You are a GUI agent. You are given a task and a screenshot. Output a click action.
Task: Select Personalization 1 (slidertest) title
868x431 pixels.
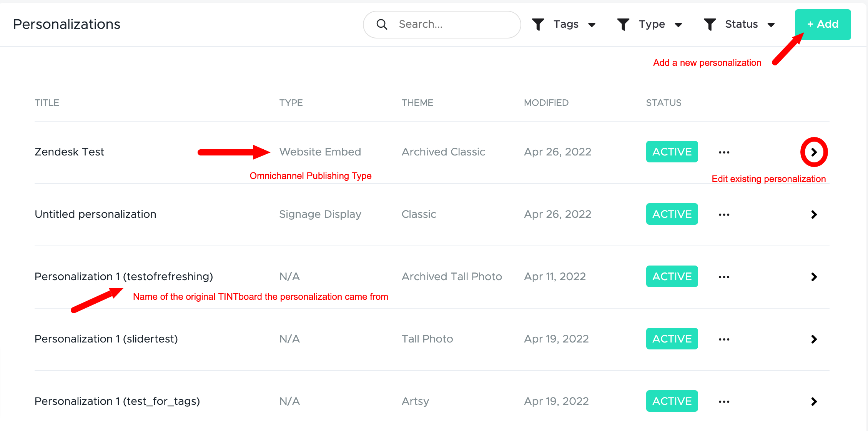[106, 339]
